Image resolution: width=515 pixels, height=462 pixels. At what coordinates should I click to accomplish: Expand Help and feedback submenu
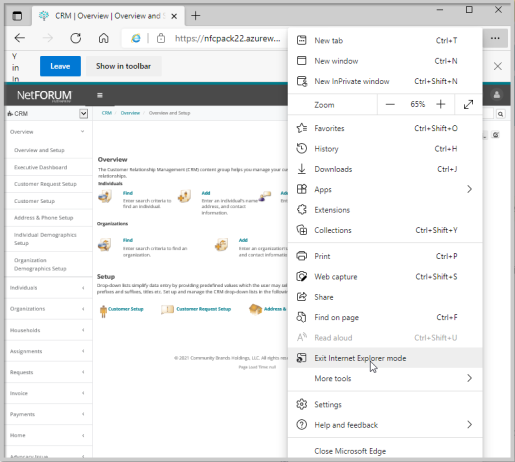click(385, 425)
